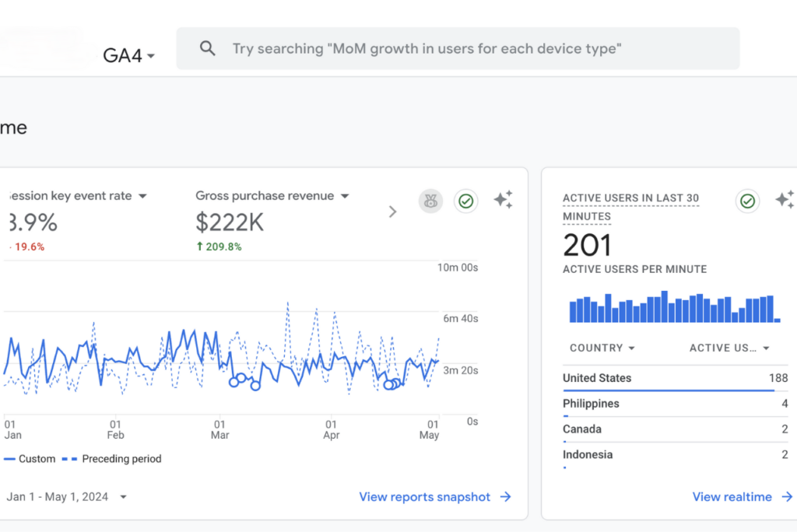The image size is (797, 532).
Task: Click the search magnifier icon
Action: [207, 49]
